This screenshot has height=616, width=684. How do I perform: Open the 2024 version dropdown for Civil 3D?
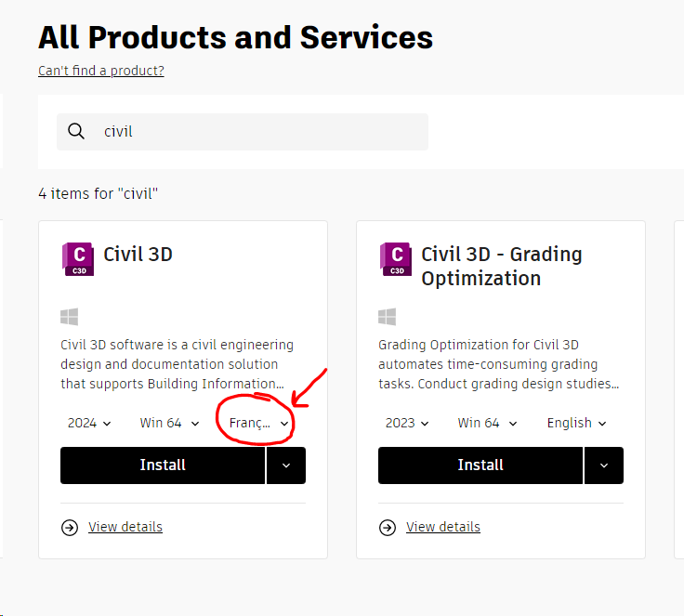click(x=89, y=423)
